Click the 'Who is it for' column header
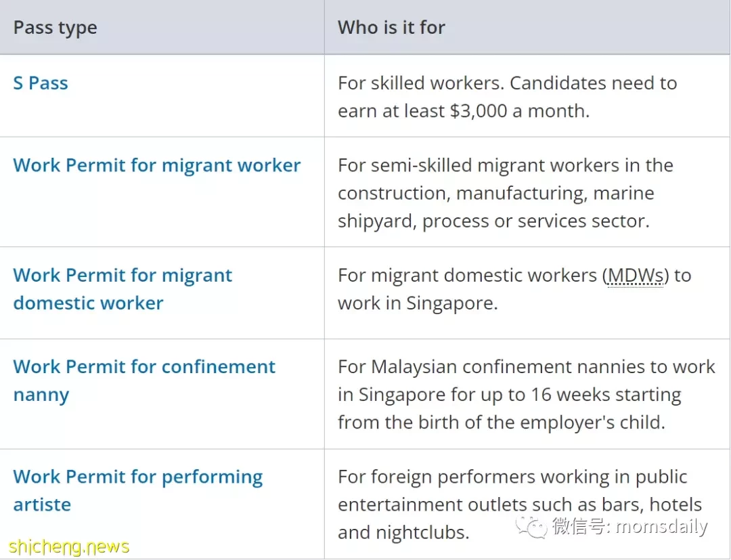Image resolution: width=731 pixels, height=560 pixels. click(392, 28)
